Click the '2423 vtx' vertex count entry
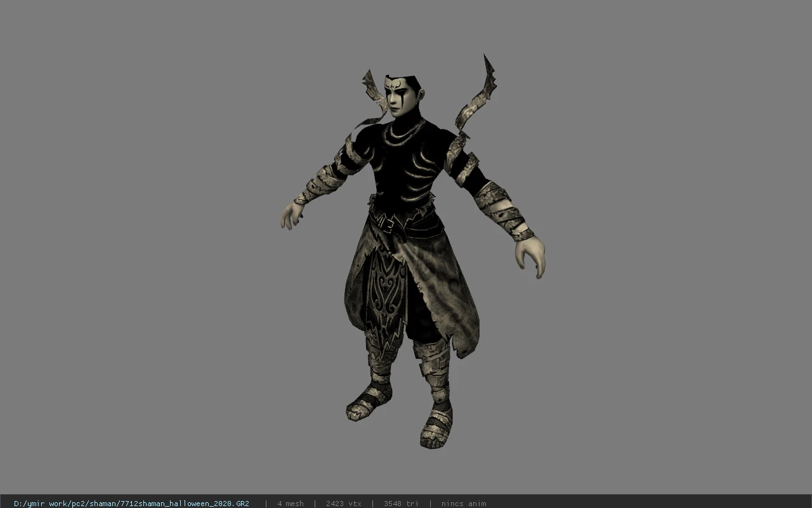The image size is (812, 508). pyautogui.click(x=343, y=504)
